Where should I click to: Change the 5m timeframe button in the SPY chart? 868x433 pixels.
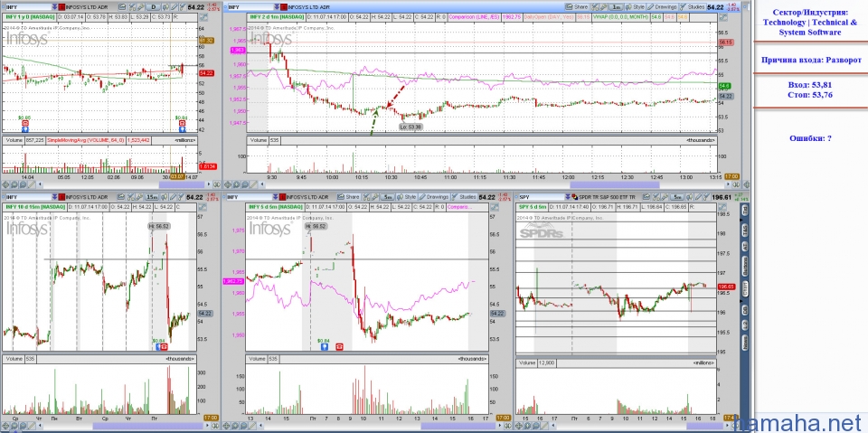[x=679, y=196]
